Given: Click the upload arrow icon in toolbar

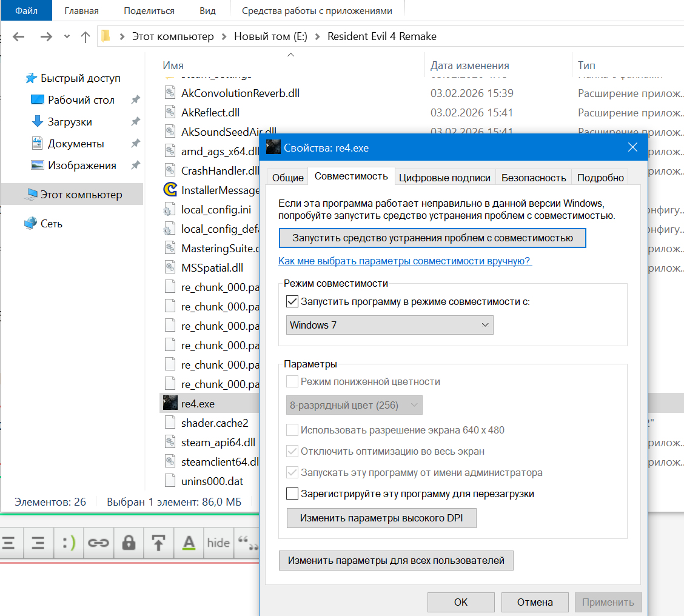Looking at the screenshot, I should point(159,543).
